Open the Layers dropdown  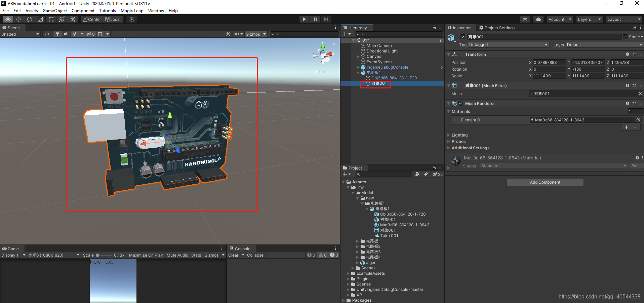pyautogui.click(x=589, y=19)
